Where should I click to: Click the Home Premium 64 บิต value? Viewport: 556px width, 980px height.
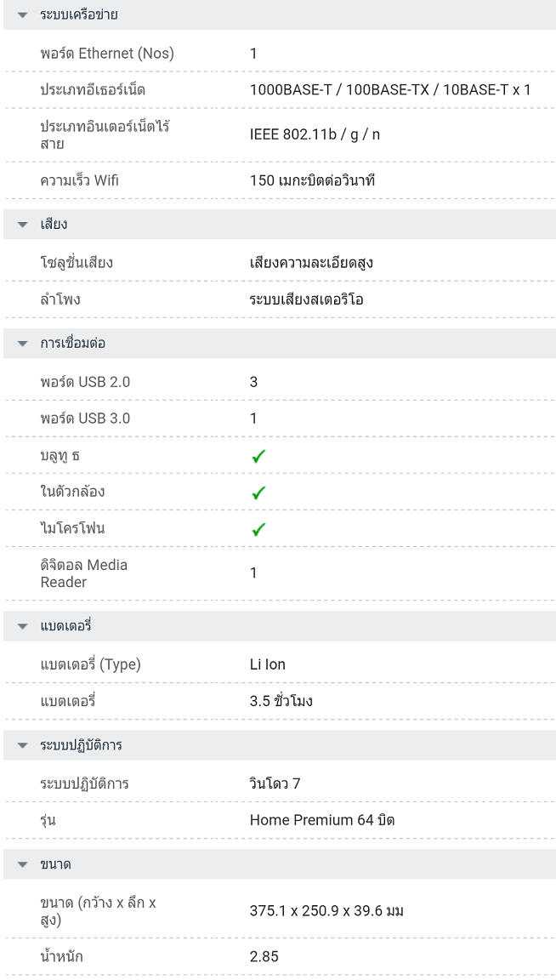[x=322, y=820]
